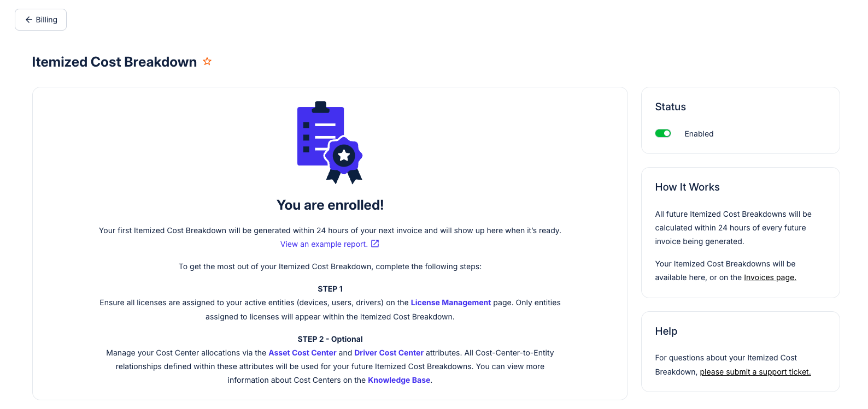Click the Itemized Cost Breakdown page title

click(114, 61)
